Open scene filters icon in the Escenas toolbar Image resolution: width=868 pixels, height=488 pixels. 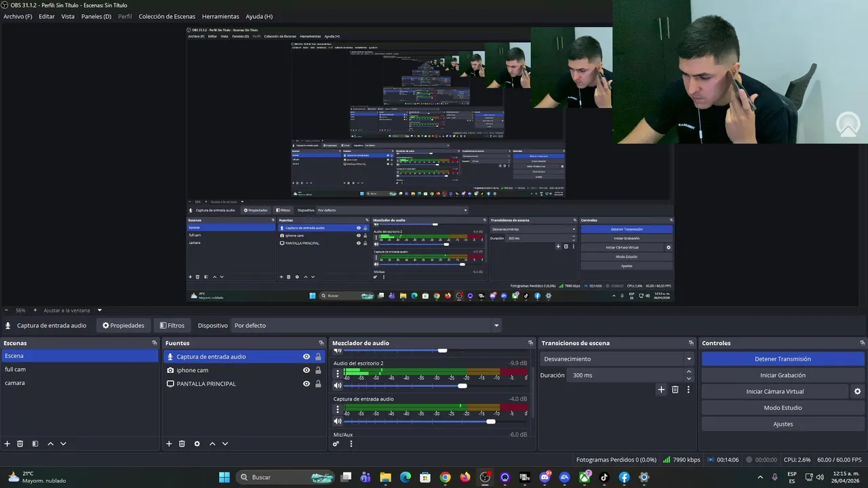point(35,444)
